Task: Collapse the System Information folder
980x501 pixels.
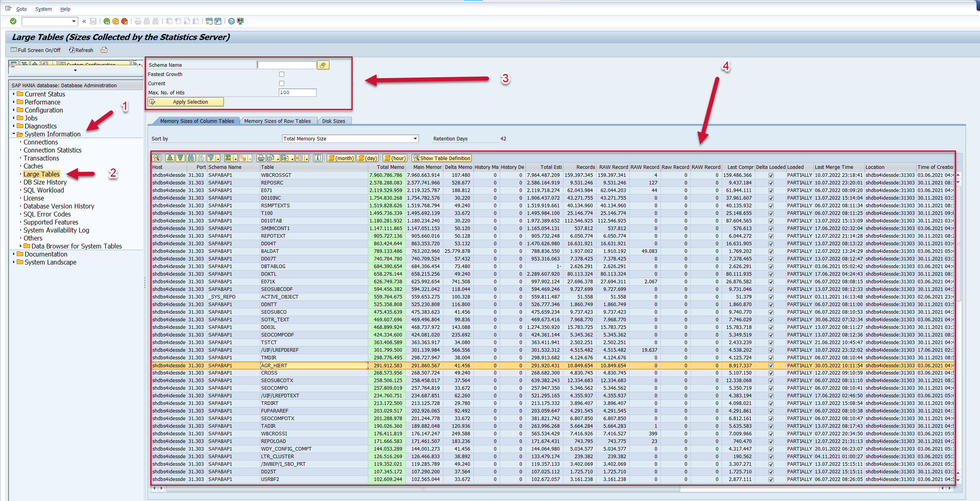Action: coord(14,134)
